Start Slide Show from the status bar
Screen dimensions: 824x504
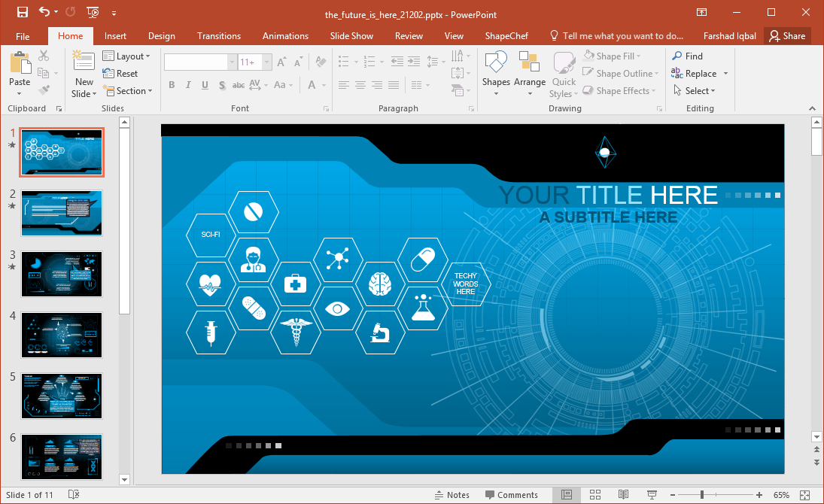click(652, 494)
